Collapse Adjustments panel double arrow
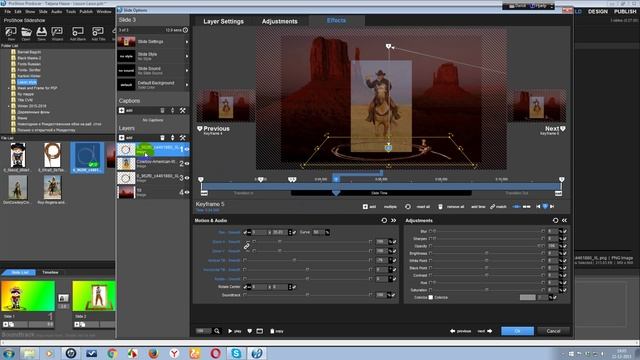 click(564, 220)
